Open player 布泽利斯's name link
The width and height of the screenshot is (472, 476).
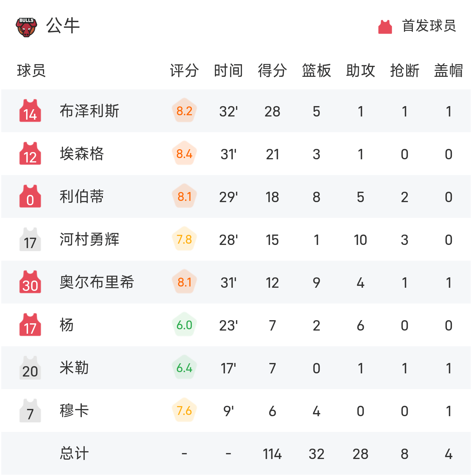[89, 111]
